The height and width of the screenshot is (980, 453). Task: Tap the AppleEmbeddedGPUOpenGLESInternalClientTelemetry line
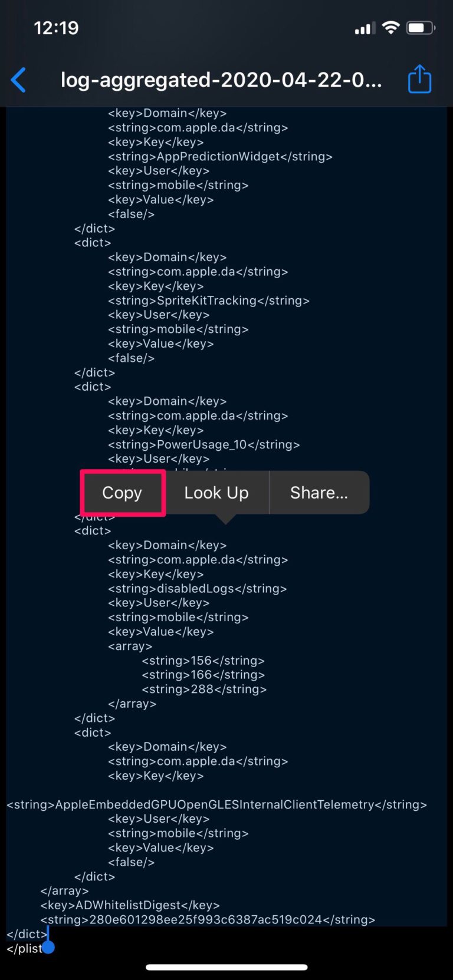coord(216,804)
